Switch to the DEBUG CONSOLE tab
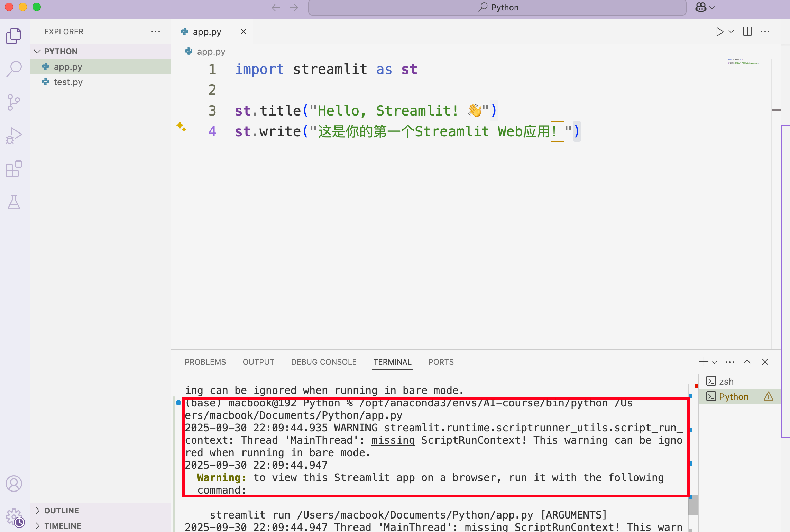Screen dimensions: 790x532 (324, 362)
